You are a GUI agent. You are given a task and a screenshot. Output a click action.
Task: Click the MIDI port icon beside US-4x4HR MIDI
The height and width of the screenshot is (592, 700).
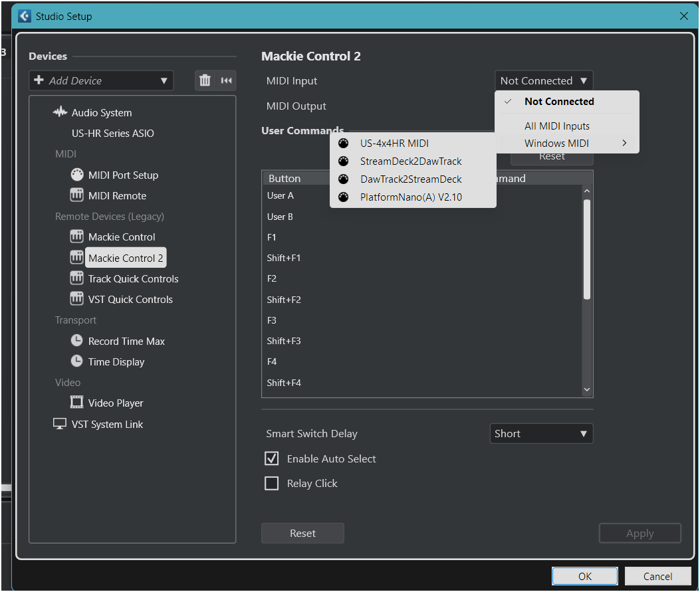343,144
